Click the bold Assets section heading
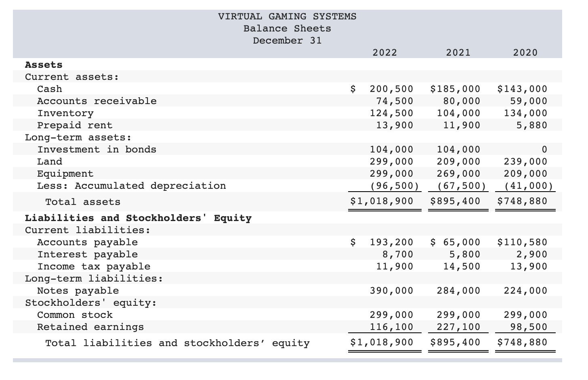The width and height of the screenshot is (588, 380). pos(44,65)
